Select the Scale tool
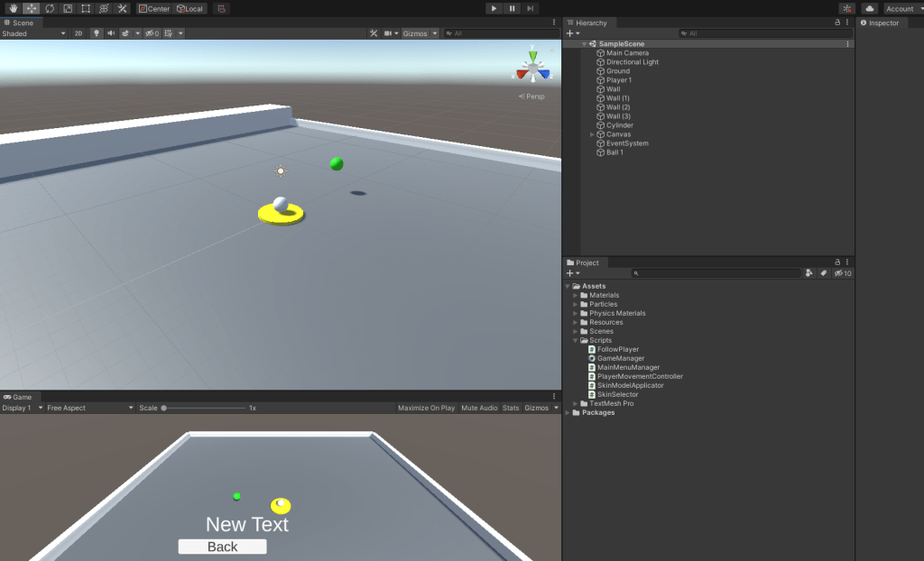 tap(67, 8)
